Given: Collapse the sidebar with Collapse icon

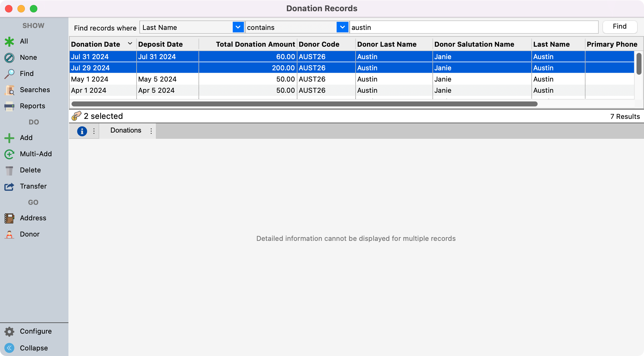Looking at the screenshot, I should click(x=9, y=348).
